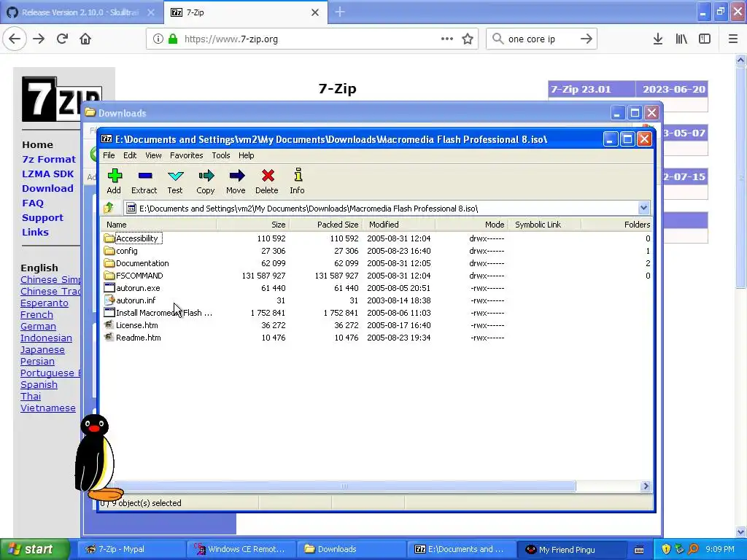Open the browser home page

[x=85, y=39]
